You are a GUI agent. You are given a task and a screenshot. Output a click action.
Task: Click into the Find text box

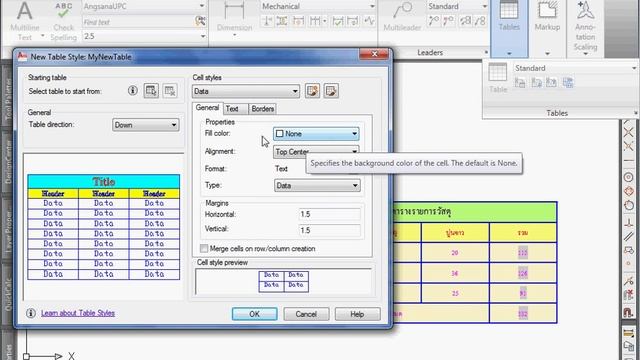(138, 22)
